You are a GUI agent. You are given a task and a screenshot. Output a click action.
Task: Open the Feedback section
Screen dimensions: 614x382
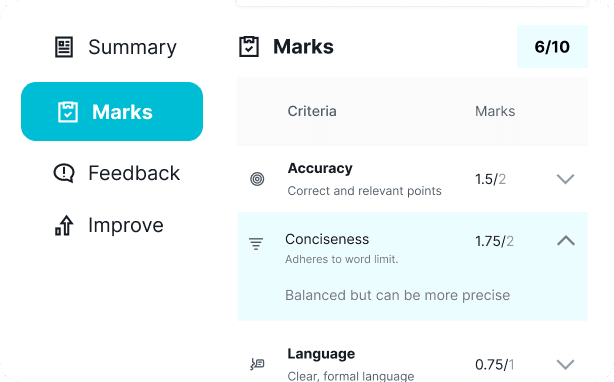(116, 173)
